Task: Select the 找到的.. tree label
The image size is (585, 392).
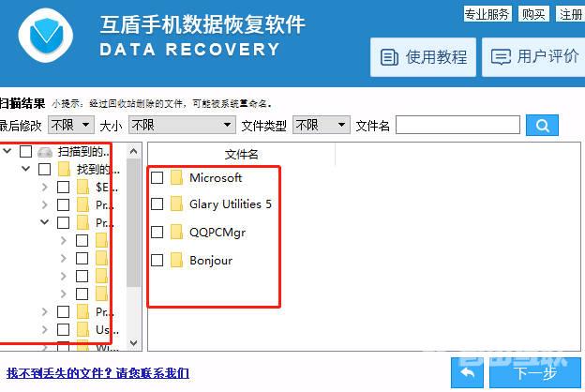Action: click(x=98, y=170)
